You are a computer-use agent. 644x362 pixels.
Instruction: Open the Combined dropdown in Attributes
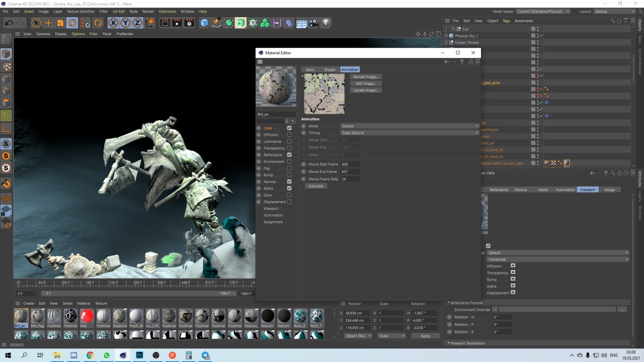558,259
